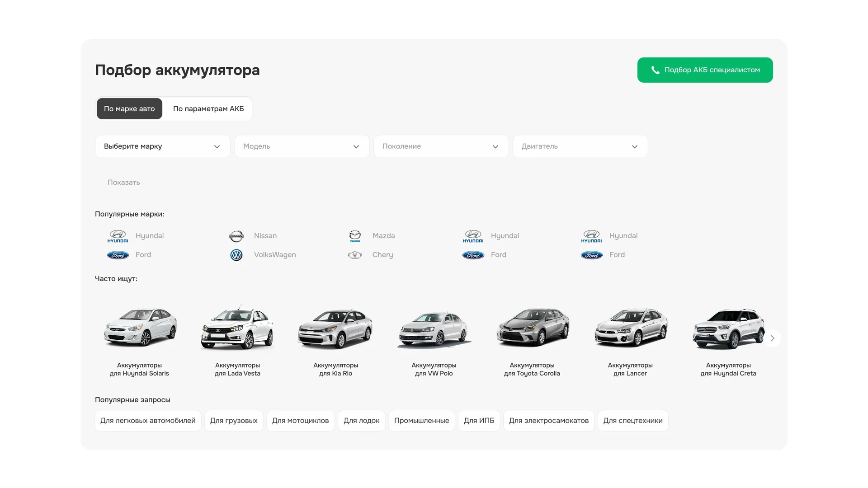Screen dimensions: 868x488
Task: Select the VolksWagen brand logo
Action: (x=236, y=255)
